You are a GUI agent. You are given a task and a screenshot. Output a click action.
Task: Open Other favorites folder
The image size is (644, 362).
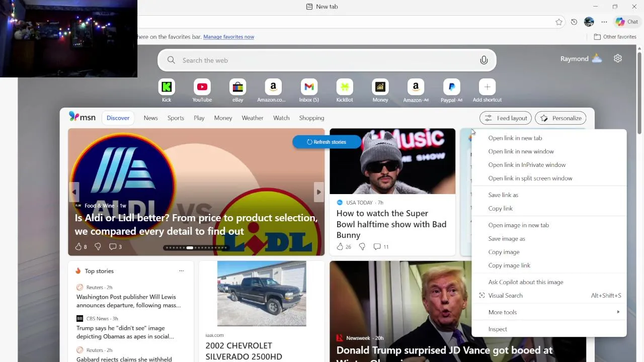click(x=615, y=37)
